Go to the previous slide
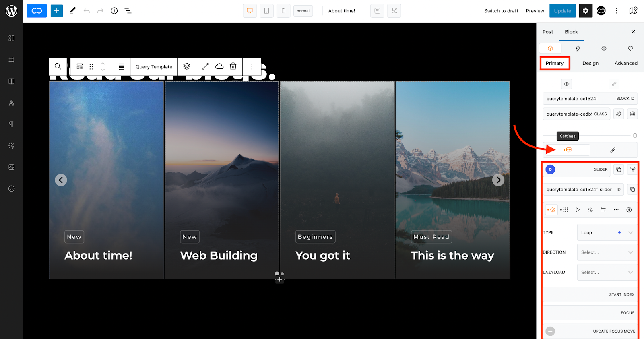Image resolution: width=644 pixels, height=339 pixels. coord(61,180)
